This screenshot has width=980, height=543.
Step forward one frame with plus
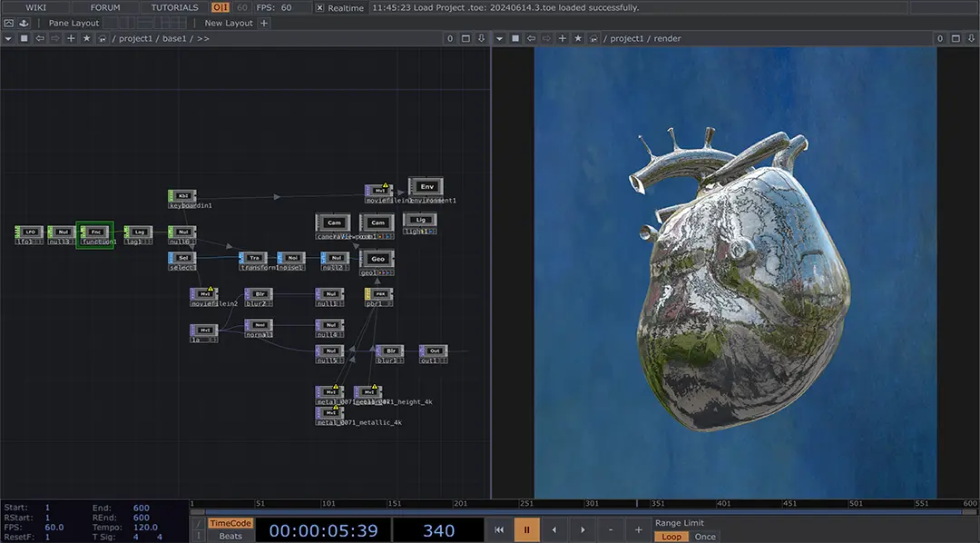coord(638,530)
